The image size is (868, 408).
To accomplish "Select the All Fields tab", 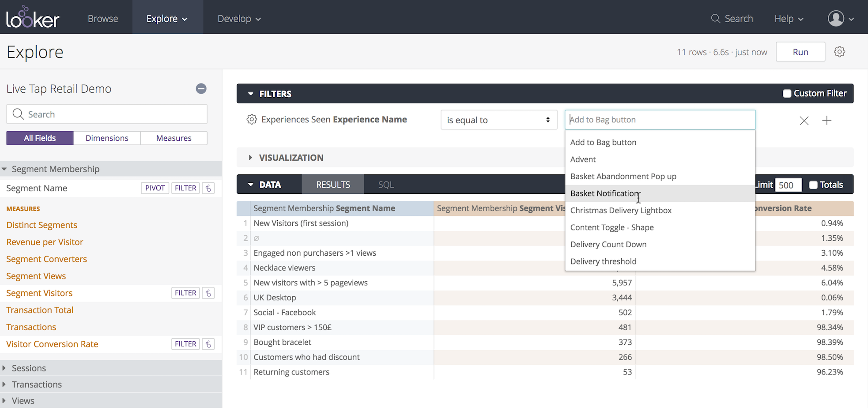I will click(x=40, y=138).
